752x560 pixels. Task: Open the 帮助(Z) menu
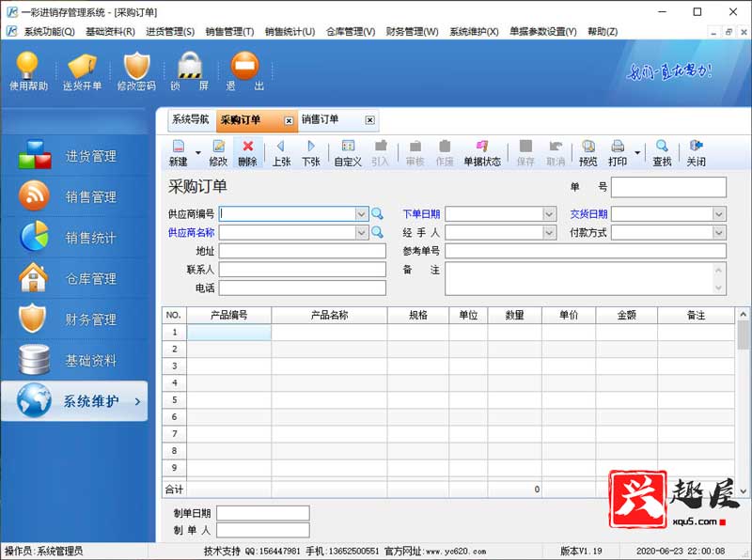[603, 32]
